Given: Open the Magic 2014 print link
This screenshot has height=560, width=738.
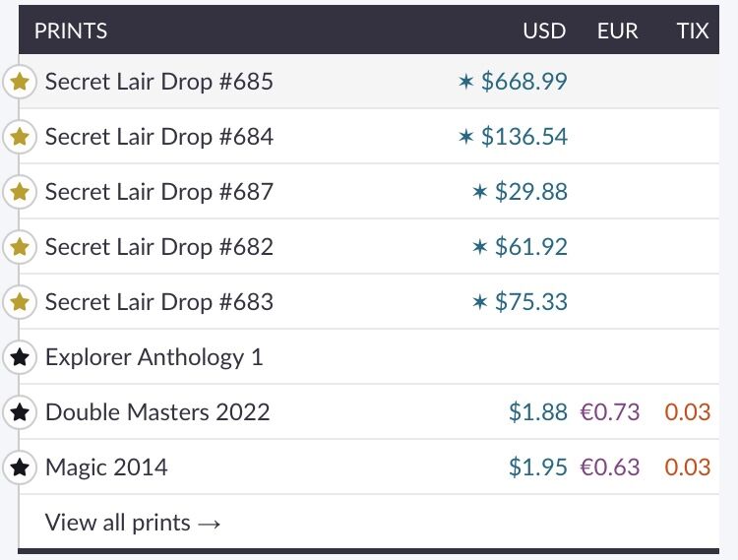Looking at the screenshot, I should [106, 467].
